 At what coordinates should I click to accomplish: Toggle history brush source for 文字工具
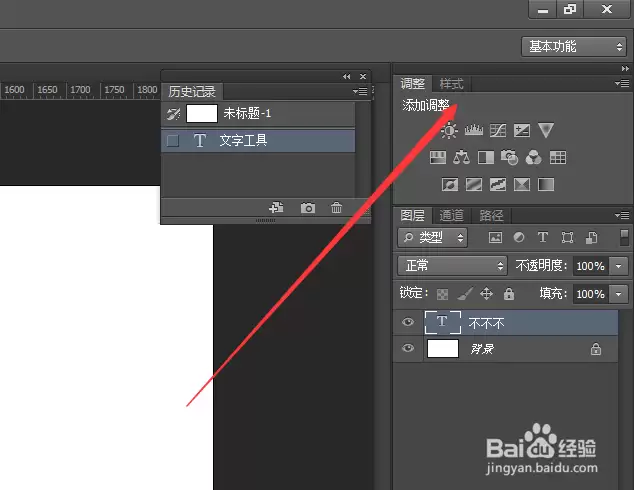click(173, 141)
